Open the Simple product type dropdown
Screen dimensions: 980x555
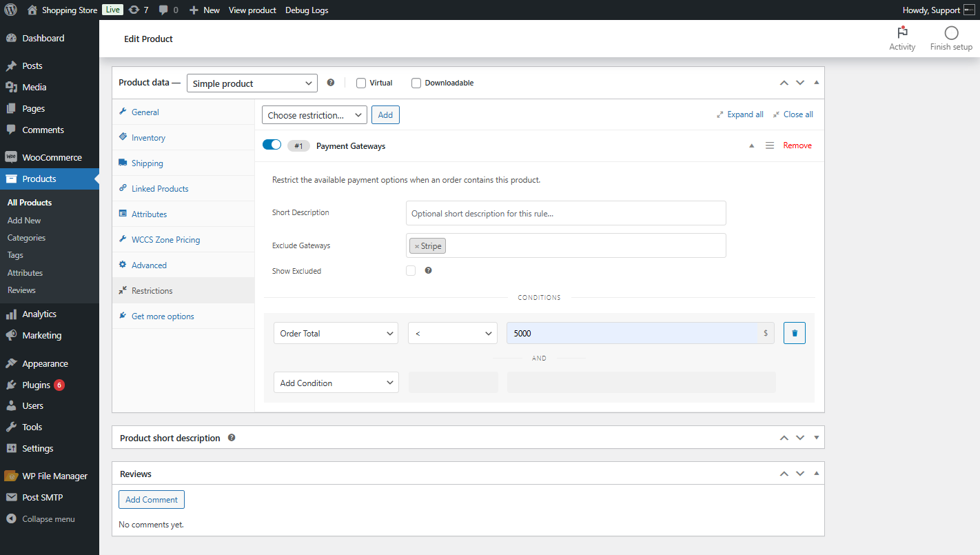[x=252, y=83]
